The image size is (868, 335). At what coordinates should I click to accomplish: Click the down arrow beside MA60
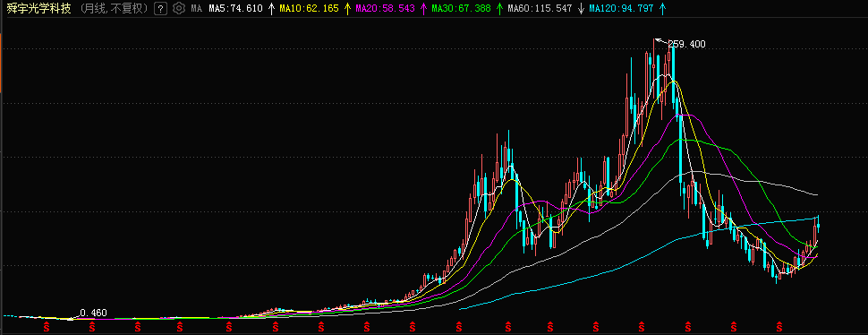pos(580,8)
